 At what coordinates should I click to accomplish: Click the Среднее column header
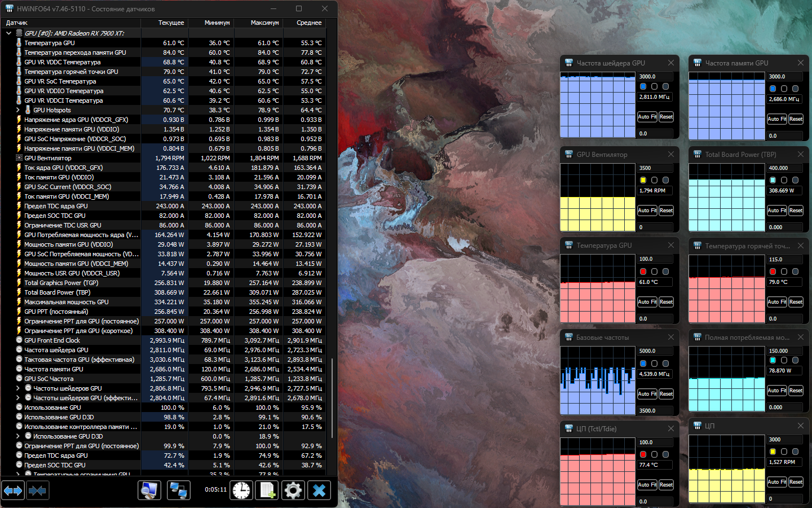[304, 23]
